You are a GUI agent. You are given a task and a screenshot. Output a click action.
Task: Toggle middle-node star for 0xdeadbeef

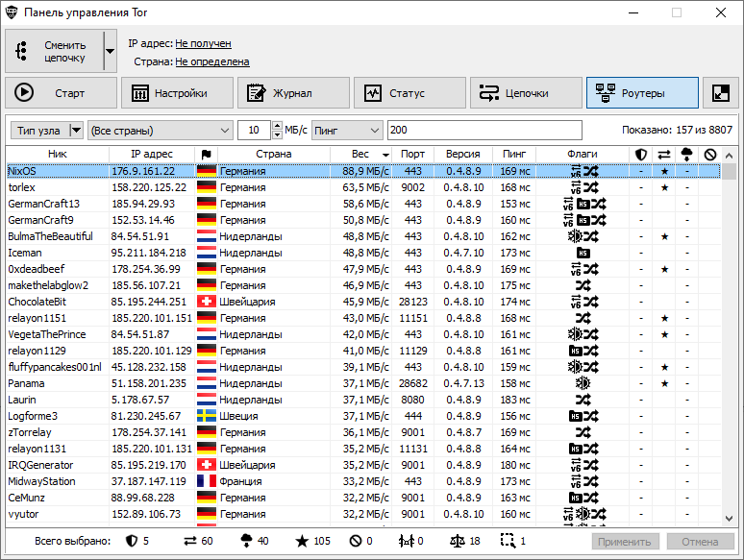pos(664,269)
